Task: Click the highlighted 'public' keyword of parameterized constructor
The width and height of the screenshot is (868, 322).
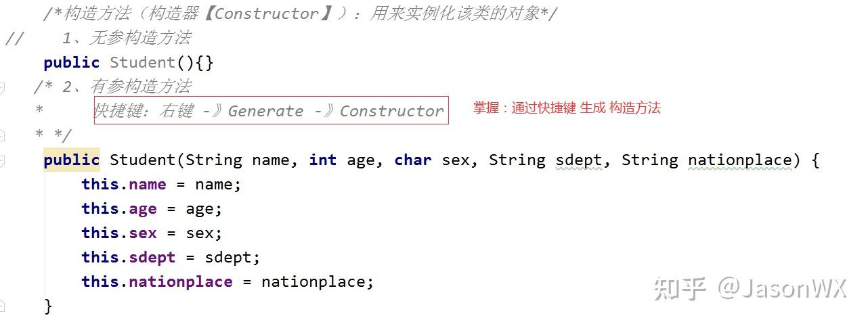Action: (x=71, y=160)
